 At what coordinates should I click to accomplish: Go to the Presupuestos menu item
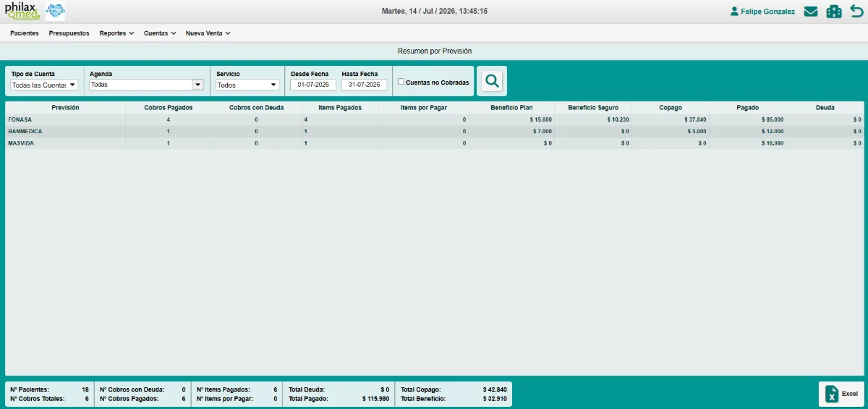click(x=69, y=33)
